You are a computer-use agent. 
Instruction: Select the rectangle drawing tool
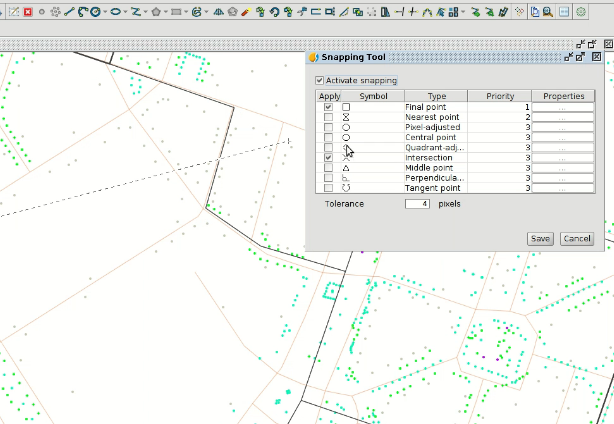click(x=176, y=12)
